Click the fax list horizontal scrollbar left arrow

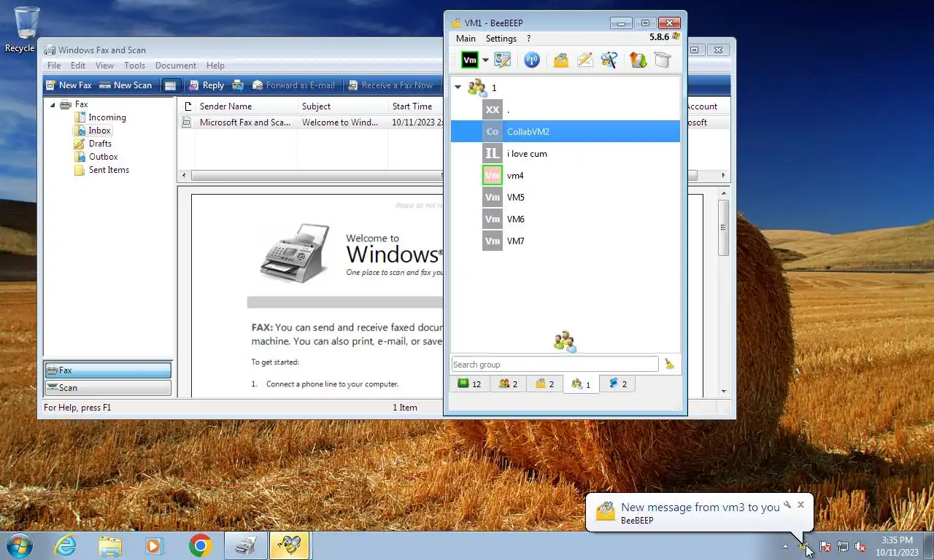coord(185,176)
